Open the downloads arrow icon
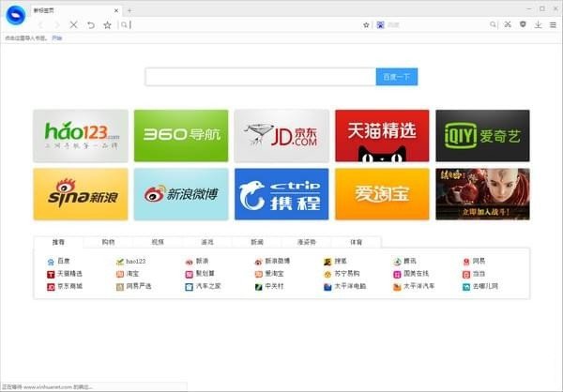 (x=538, y=24)
